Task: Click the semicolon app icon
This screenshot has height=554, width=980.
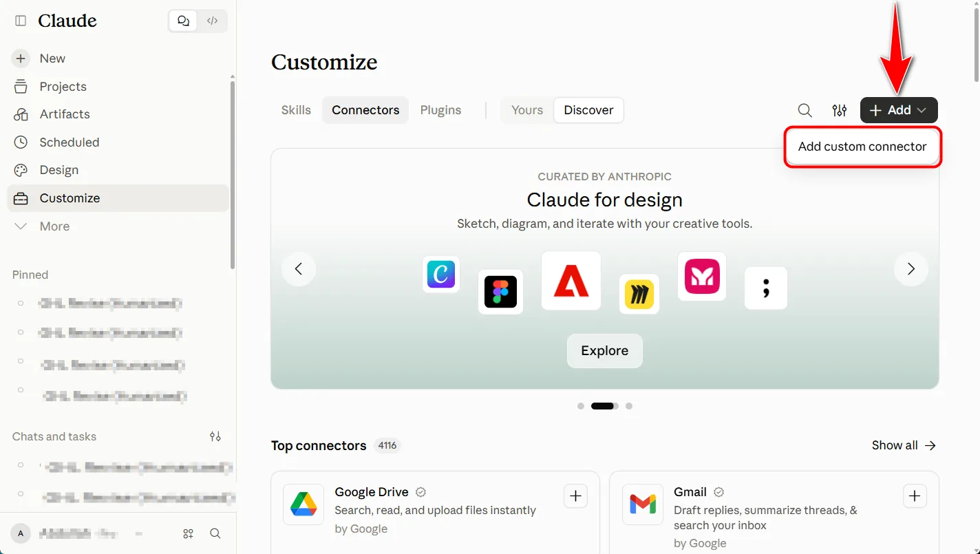Action: pyautogui.click(x=766, y=288)
